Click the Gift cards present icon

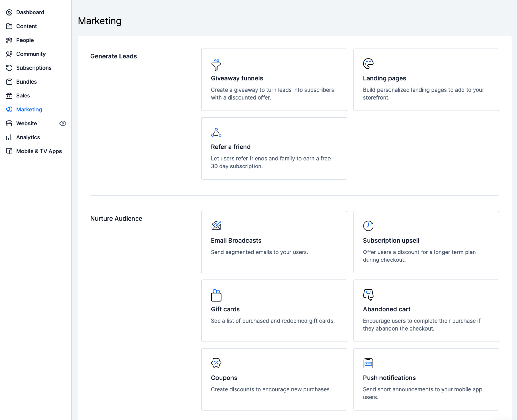point(216,295)
